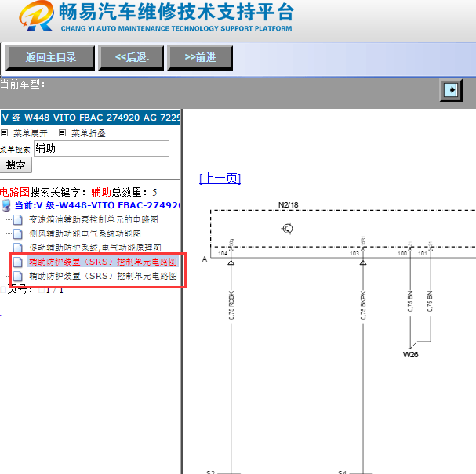This screenshot has height=474, width=476.
Task: Open the red highlighted 辅助防护装置（SRS）控制单元电路图
Action: pyautogui.click(x=103, y=262)
